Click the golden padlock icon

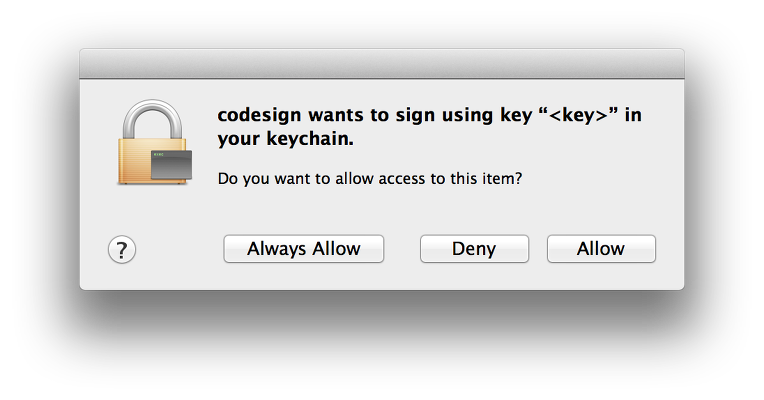pyautogui.click(x=154, y=142)
